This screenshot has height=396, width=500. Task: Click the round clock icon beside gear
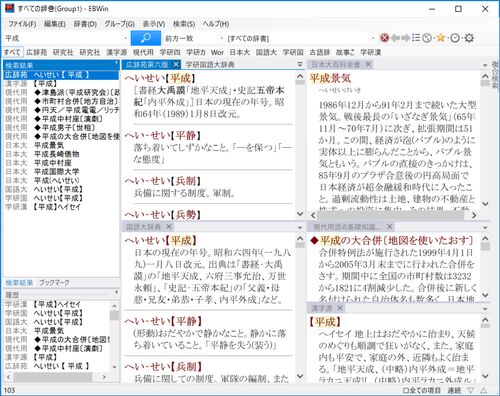pyautogui.click(x=455, y=38)
